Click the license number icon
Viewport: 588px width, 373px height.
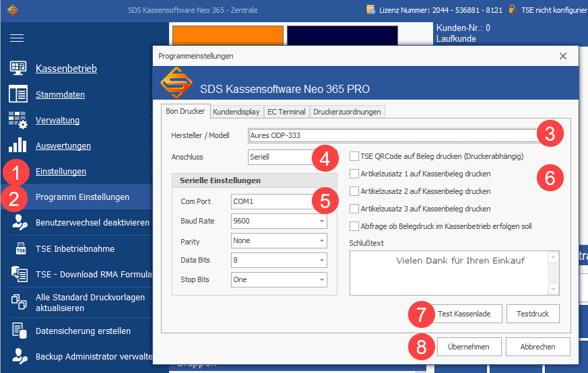(370, 9)
